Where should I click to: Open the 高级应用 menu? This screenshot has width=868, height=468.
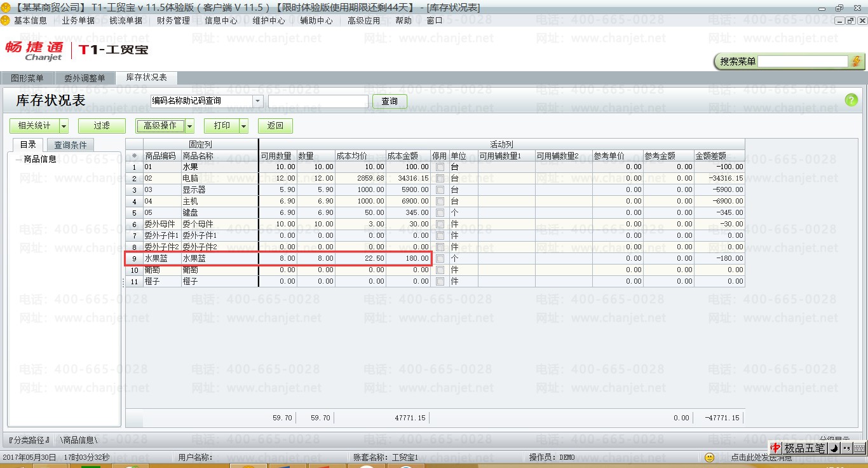(364, 20)
